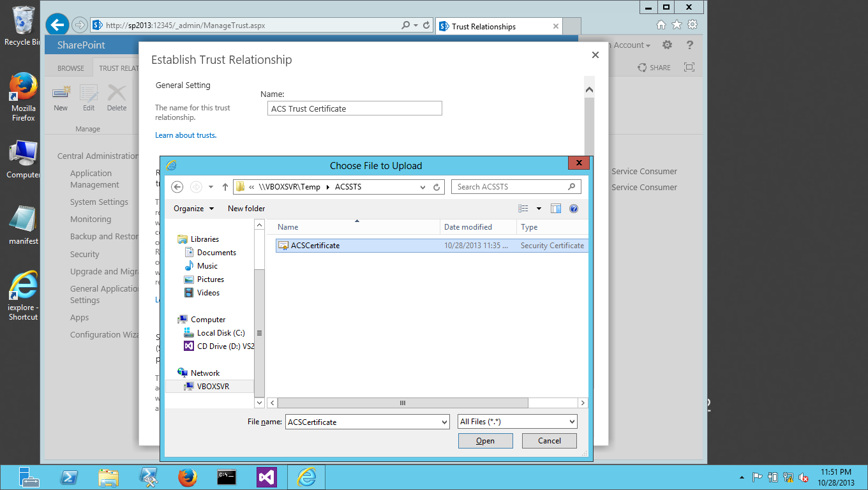Viewport: 868px width, 490px height.
Task: Select Mozilla Firefox desktop shortcut
Action: coord(24,96)
